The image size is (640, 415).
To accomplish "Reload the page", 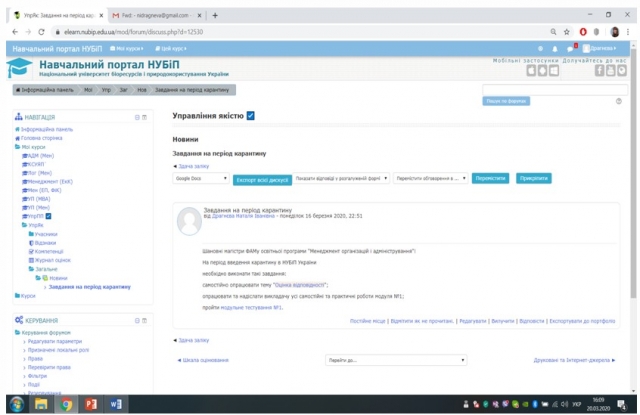I will pos(41,32).
